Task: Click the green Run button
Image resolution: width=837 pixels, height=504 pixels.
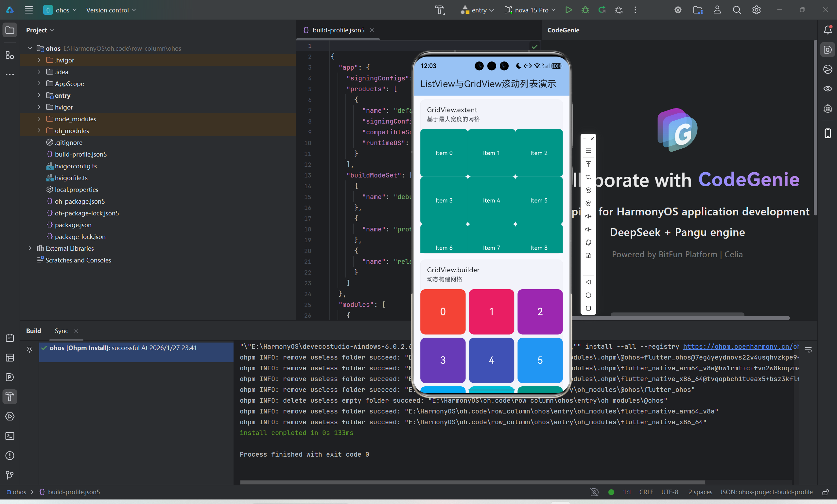Action: 568,10
